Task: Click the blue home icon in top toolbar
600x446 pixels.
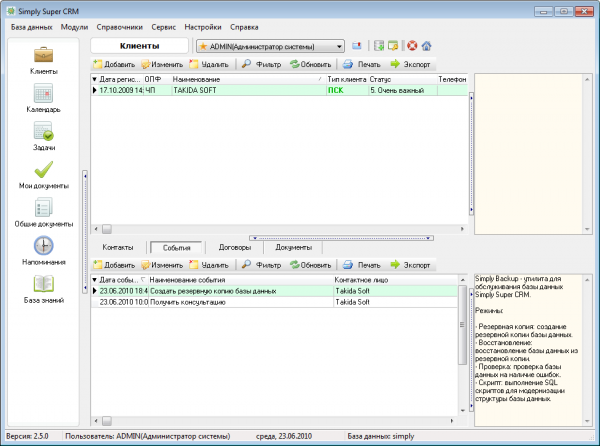Action: (426, 46)
